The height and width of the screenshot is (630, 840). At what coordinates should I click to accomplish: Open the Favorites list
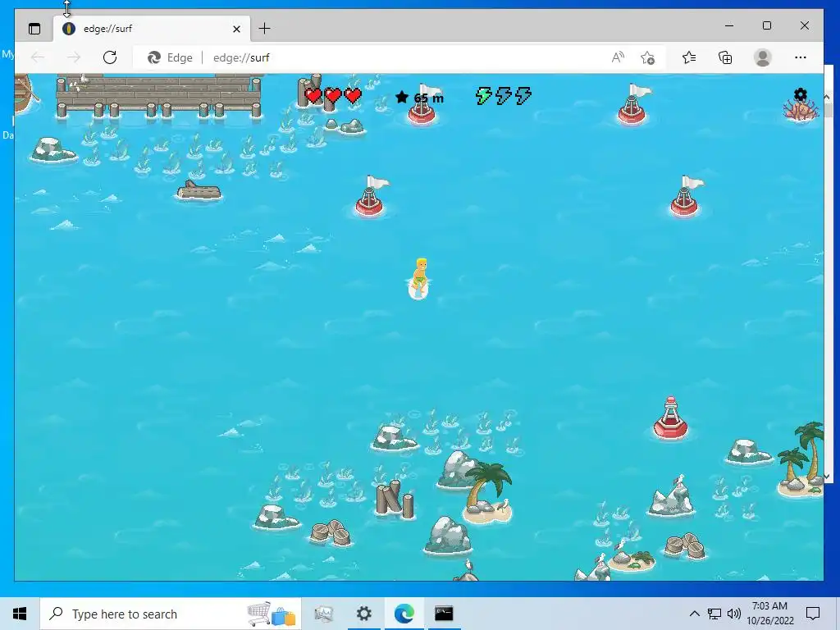point(689,57)
